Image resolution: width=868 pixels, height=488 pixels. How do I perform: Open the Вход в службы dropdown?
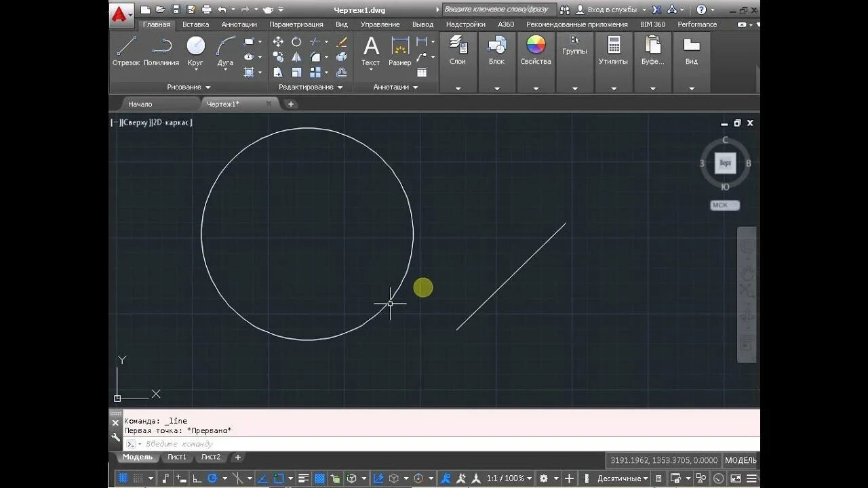tap(611, 9)
